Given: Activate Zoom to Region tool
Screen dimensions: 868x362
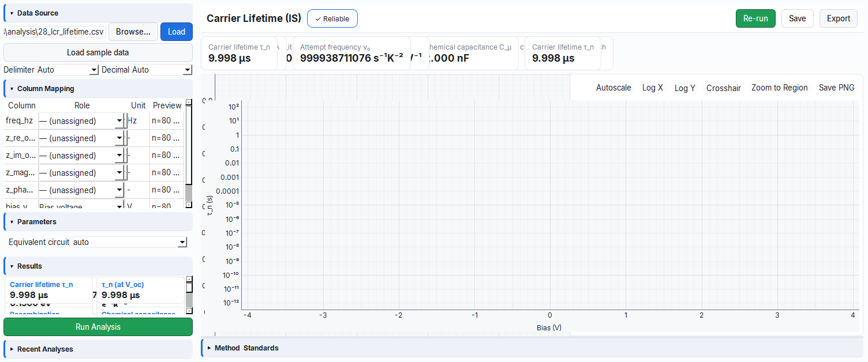Looking at the screenshot, I should click(x=780, y=88).
